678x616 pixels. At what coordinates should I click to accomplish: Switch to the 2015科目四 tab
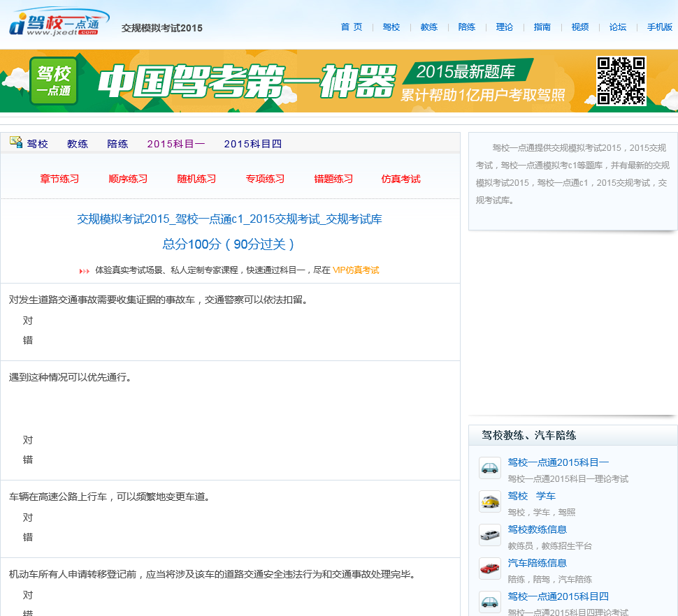pos(253,144)
